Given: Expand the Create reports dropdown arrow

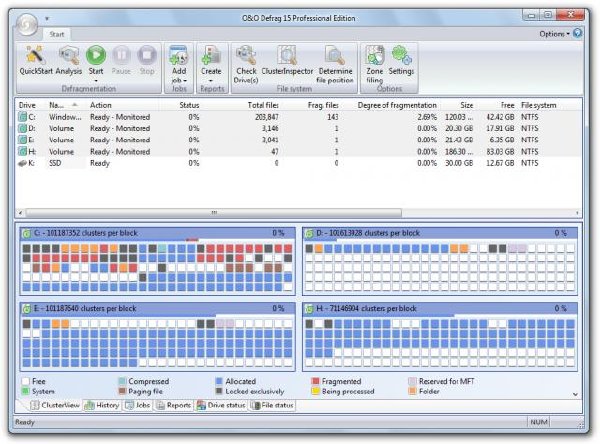Looking at the screenshot, I should (211, 80).
